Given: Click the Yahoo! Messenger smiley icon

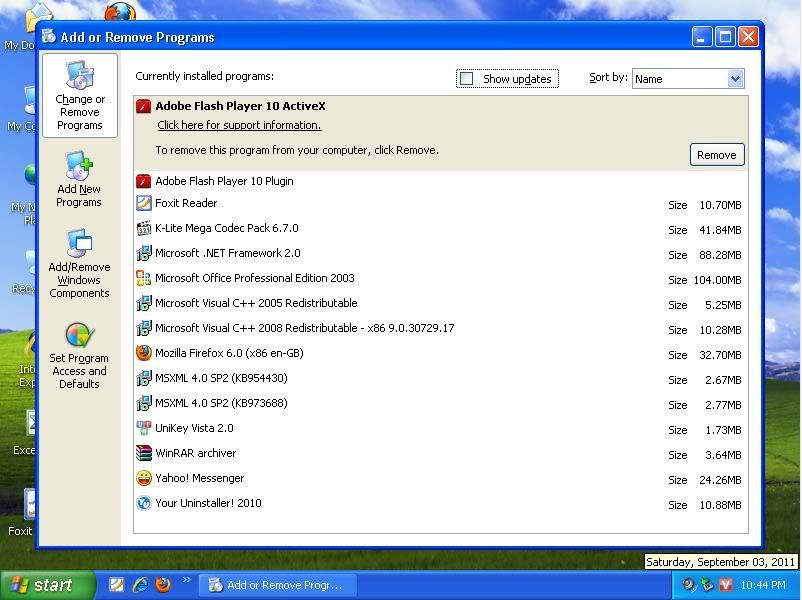Looking at the screenshot, I should pos(143,478).
